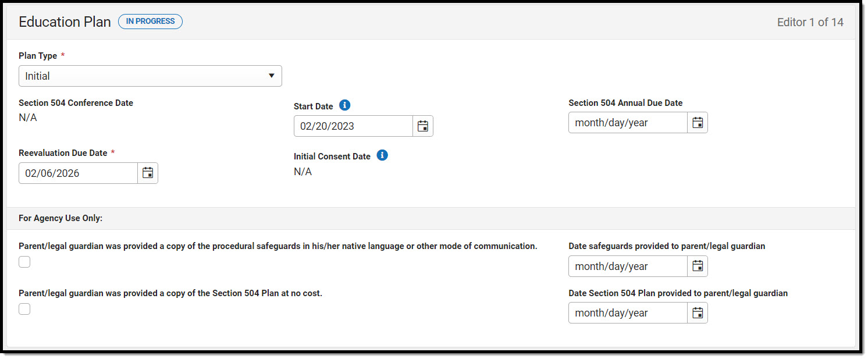Click the Reevaluation Due Date field with 02/06/2026

point(78,173)
